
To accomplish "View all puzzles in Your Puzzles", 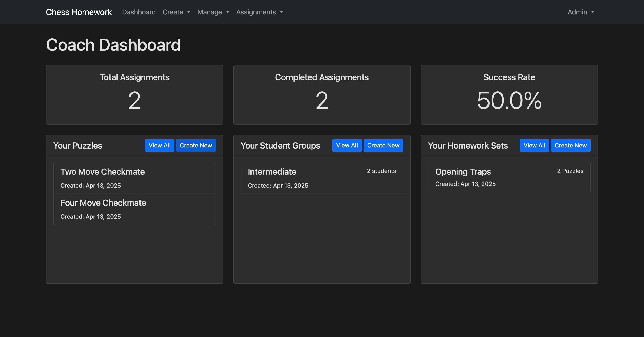I will tap(160, 145).
